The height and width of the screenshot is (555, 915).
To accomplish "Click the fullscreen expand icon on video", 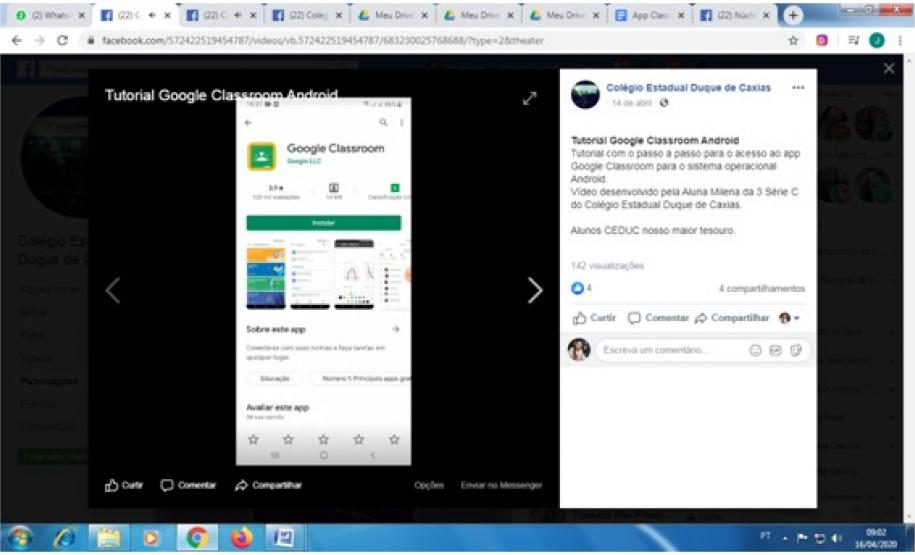I will pyautogui.click(x=530, y=98).
